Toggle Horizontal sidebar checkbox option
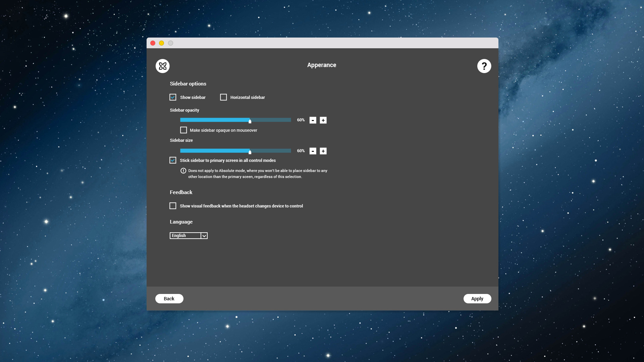644x362 pixels. click(x=223, y=97)
